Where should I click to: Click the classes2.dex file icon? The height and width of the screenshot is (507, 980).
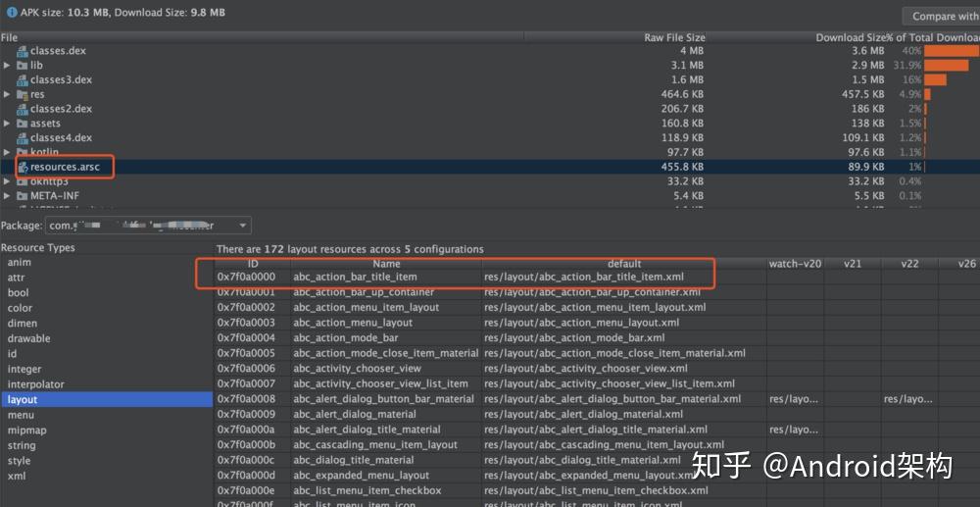[x=23, y=109]
